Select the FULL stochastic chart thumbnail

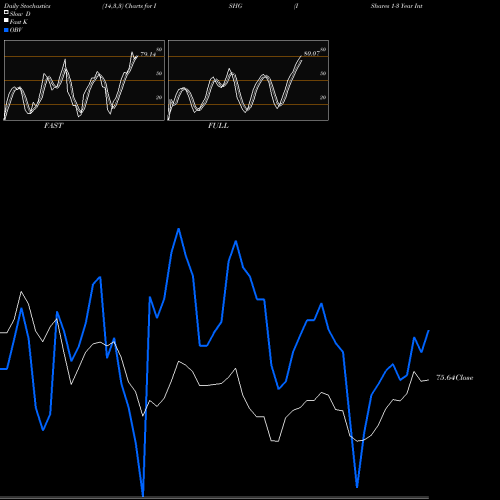[248, 80]
